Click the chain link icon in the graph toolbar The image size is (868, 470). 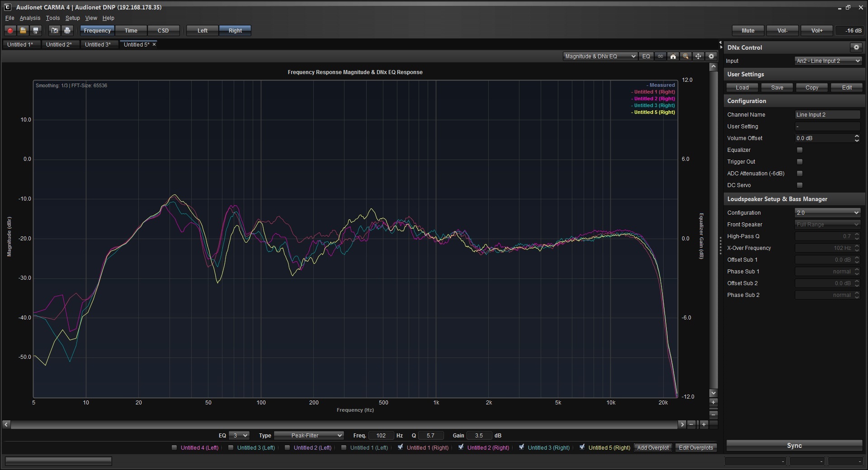click(660, 56)
